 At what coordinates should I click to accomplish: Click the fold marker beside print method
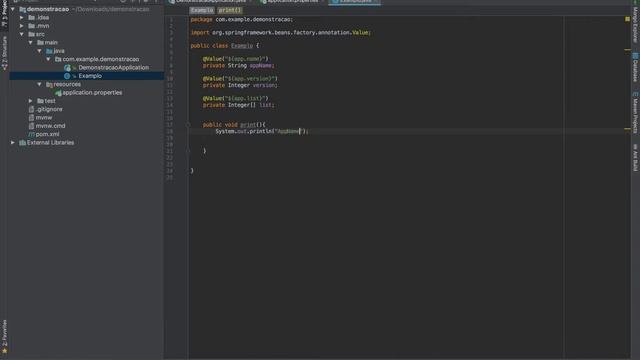188,125
